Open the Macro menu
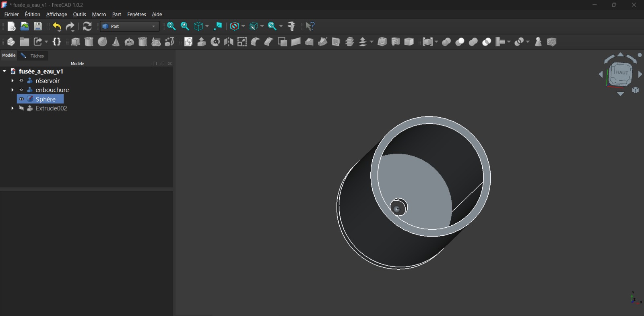Viewport: 644px width, 316px height. pyautogui.click(x=99, y=15)
